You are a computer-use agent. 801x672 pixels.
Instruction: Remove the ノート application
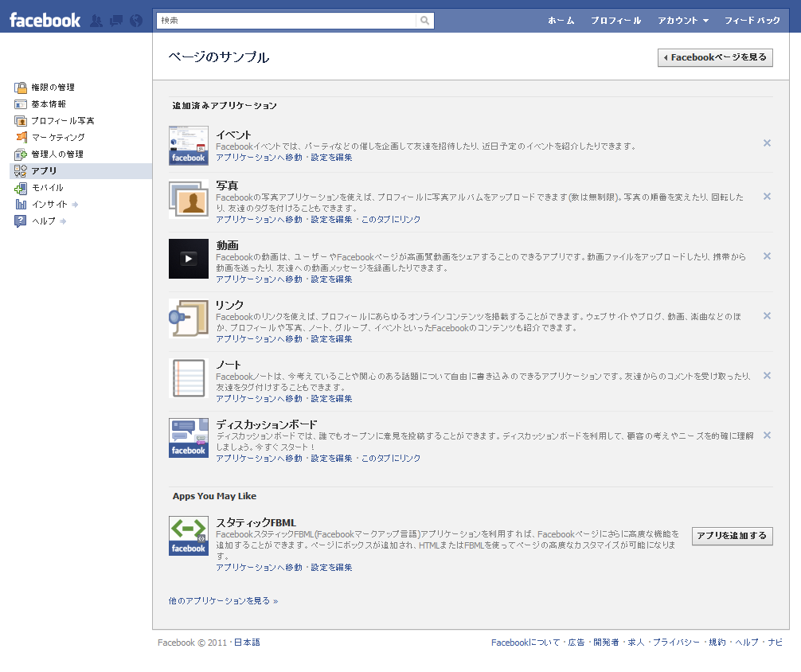pyautogui.click(x=767, y=376)
